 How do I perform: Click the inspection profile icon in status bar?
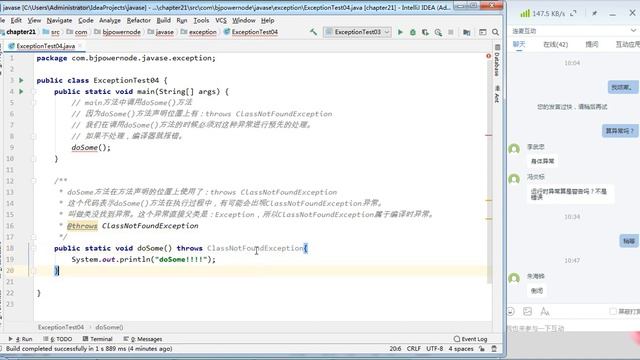point(494,349)
